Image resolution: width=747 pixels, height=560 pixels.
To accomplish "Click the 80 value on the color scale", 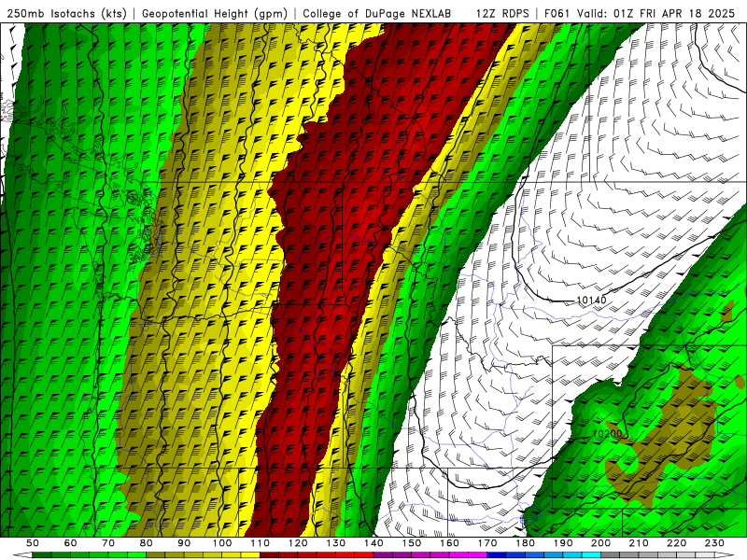I will (147, 543).
